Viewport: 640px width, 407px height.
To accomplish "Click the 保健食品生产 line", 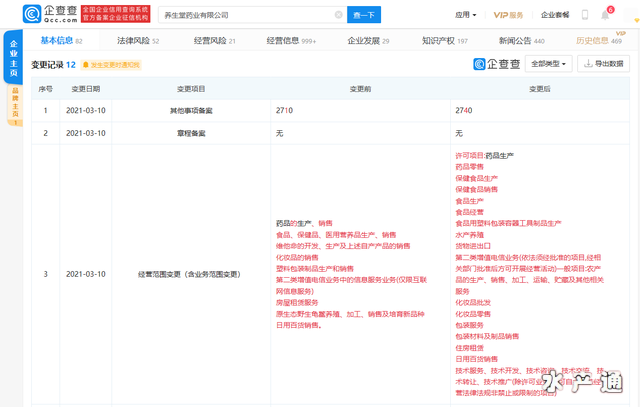I will tap(476, 178).
